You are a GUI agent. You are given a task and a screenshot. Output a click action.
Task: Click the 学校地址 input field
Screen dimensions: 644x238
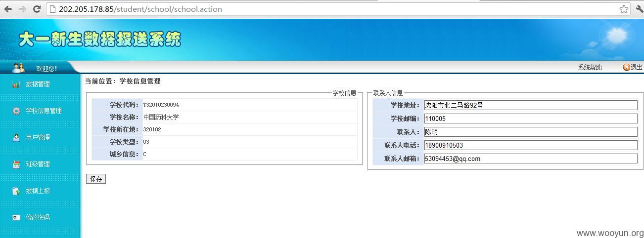(531, 105)
